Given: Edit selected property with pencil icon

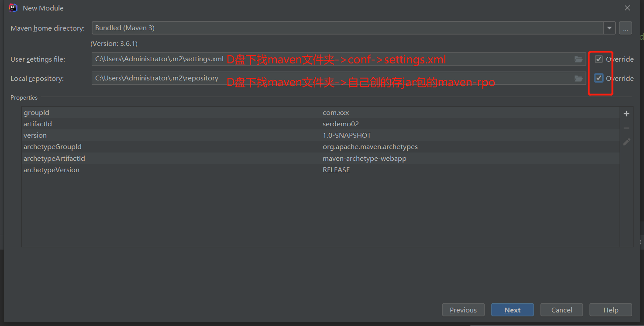Looking at the screenshot, I should click(x=627, y=142).
